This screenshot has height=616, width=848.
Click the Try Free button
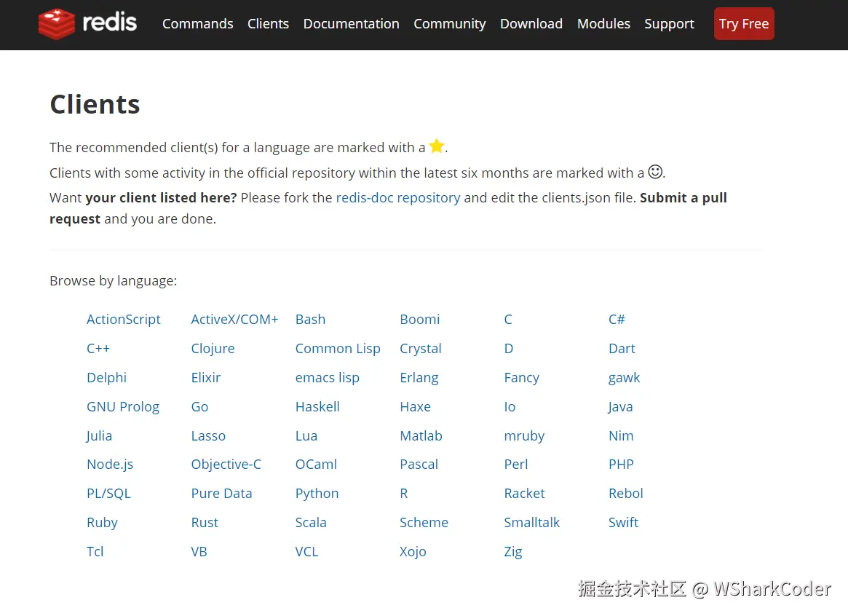pos(744,24)
